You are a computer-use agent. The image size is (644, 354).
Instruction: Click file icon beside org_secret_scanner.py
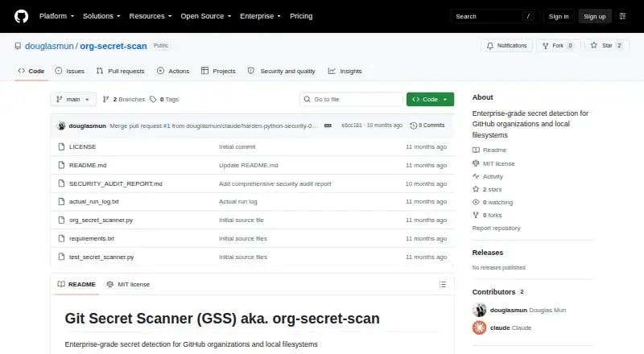tap(61, 220)
